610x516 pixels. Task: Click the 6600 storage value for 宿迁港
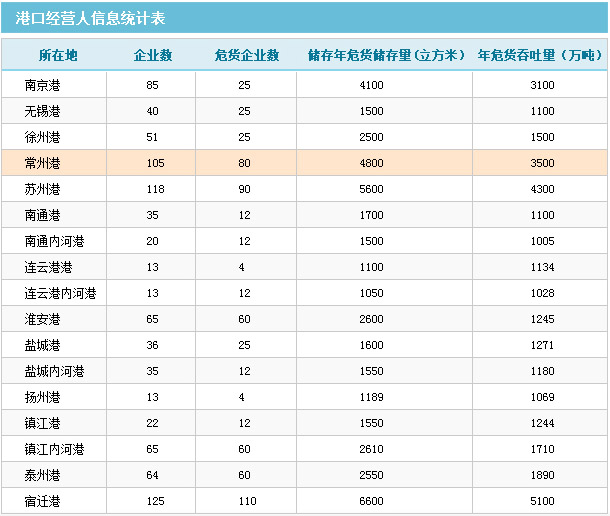coord(371,501)
